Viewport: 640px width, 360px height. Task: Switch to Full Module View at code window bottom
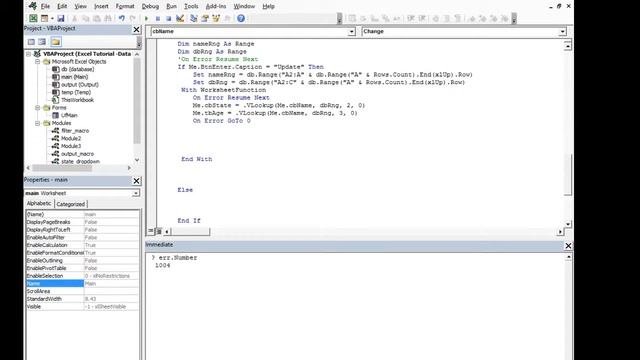point(159,231)
